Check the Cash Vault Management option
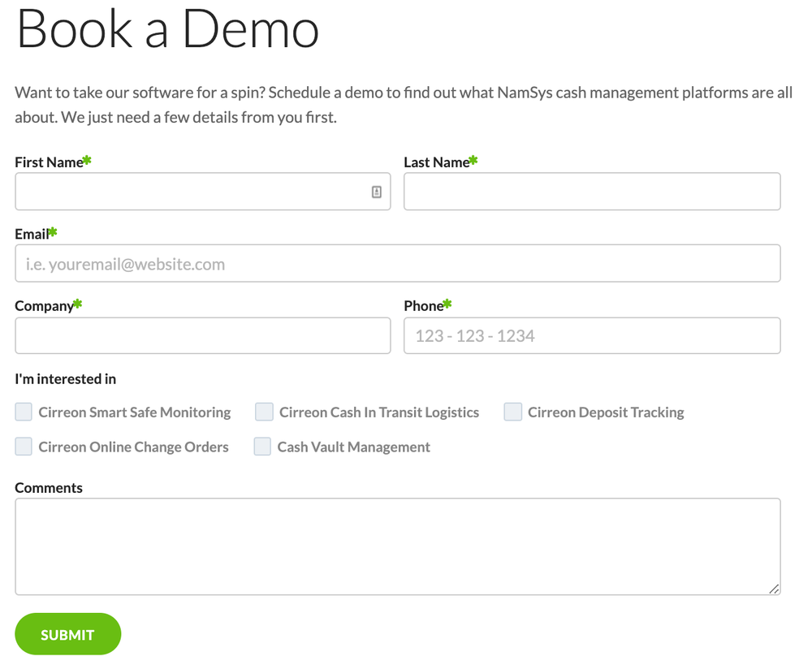The height and width of the screenshot is (665, 812). [x=262, y=447]
